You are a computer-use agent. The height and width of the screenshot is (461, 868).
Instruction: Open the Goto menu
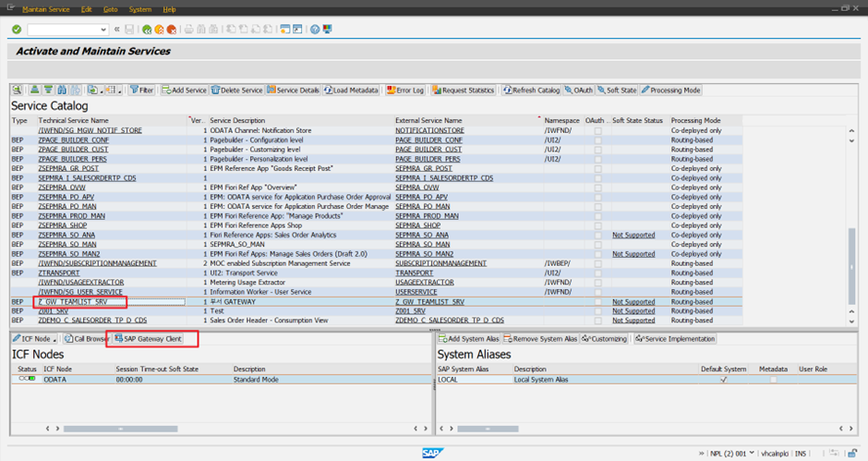click(111, 9)
